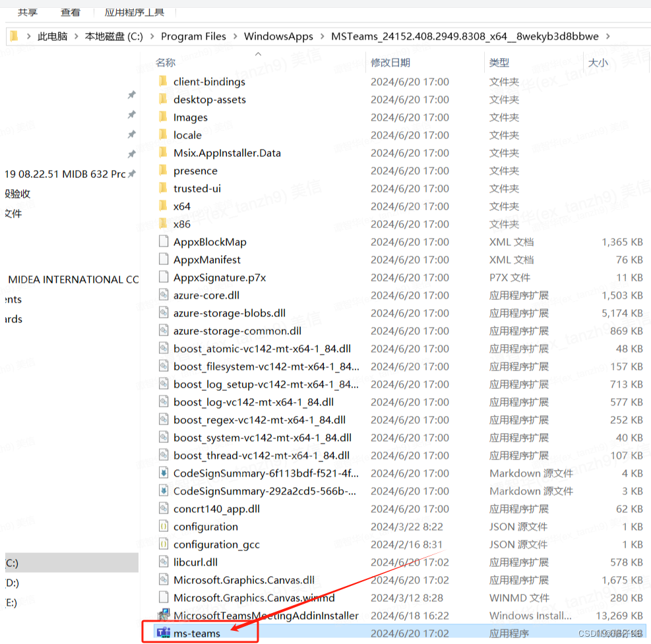The height and width of the screenshot is (644, 651).
Task: Click the azure-core.dll file icon
Action: click(x=164, y=295)
